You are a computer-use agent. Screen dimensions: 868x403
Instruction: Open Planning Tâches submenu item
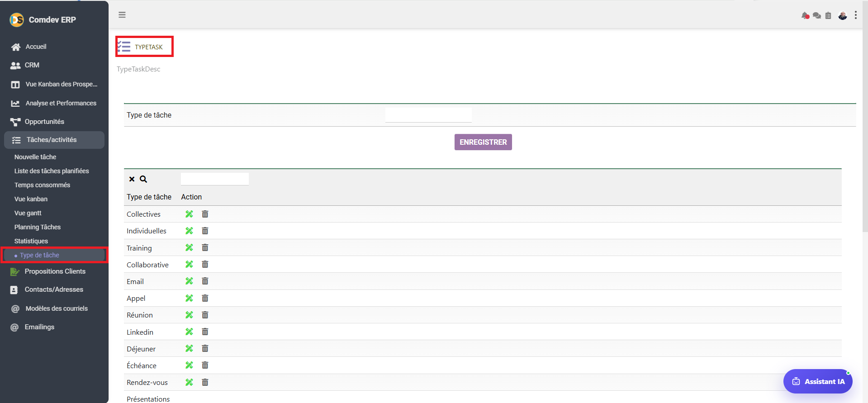point(38,227)
